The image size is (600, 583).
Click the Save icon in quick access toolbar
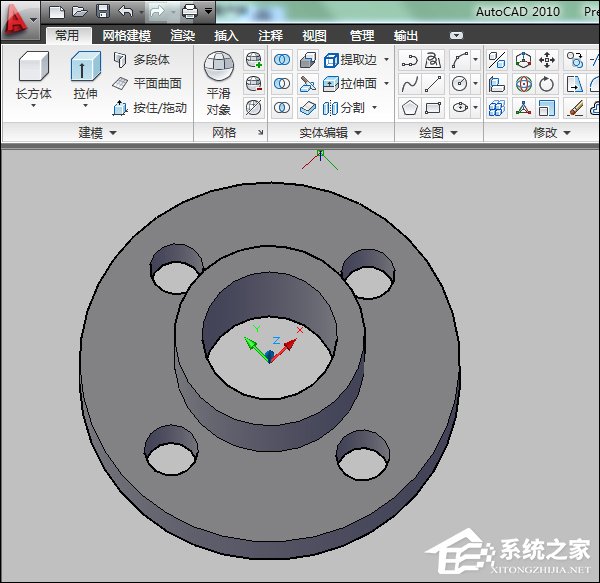point(102,12)
